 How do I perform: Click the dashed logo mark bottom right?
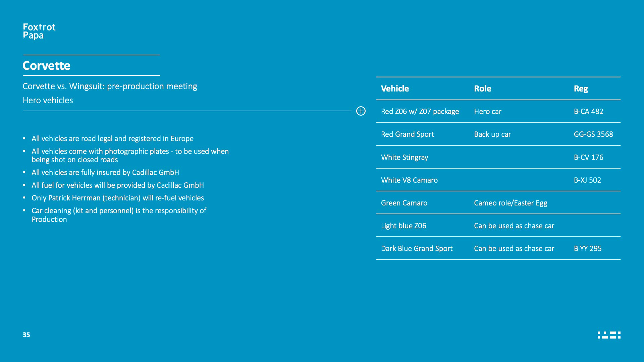tap(609, 335)
